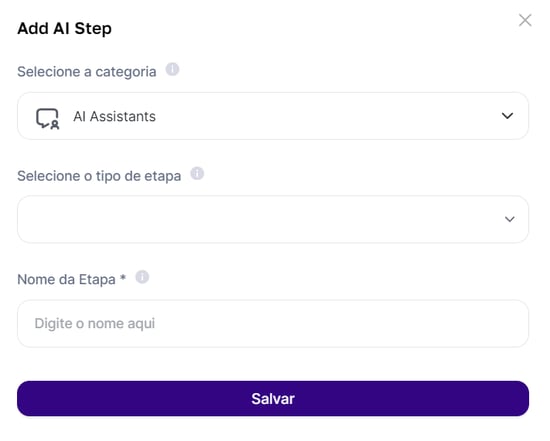Click the Nome da Etapa label
The image size is (550, 441).
66,280
